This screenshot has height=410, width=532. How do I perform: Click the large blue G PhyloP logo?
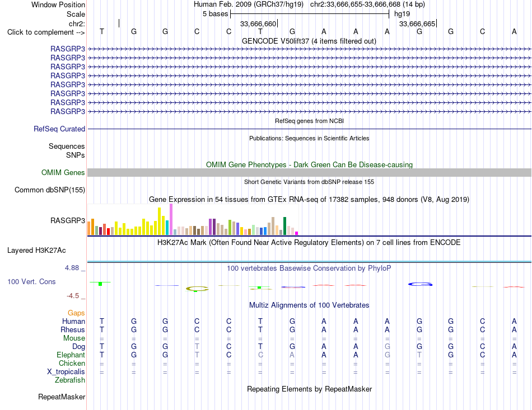coord(421,284)
